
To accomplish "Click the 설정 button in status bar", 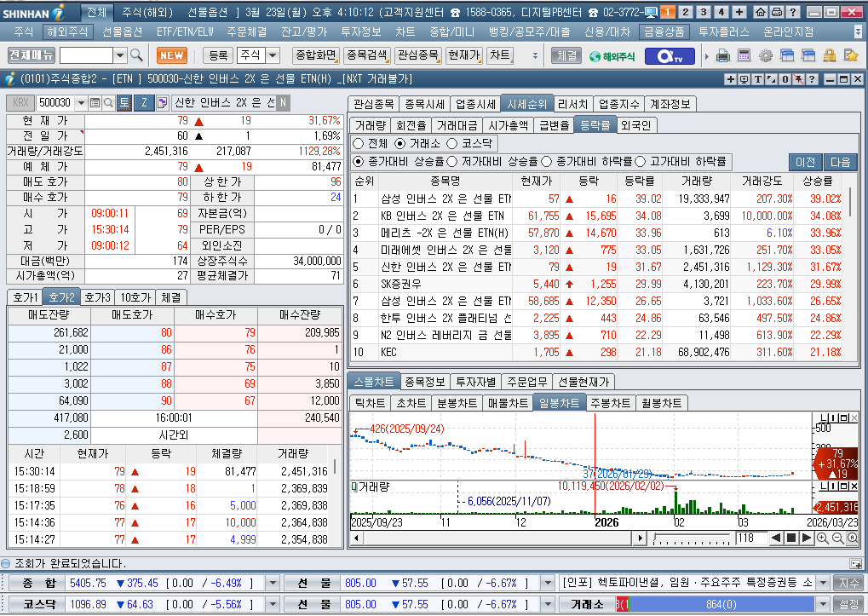I will pyautogui.click(x=848, y=604).
